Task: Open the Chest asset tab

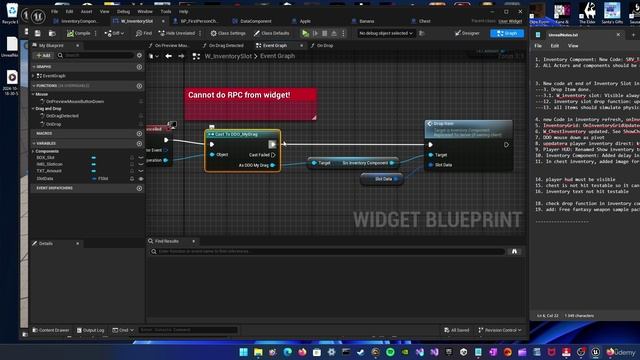Action: 424,21
